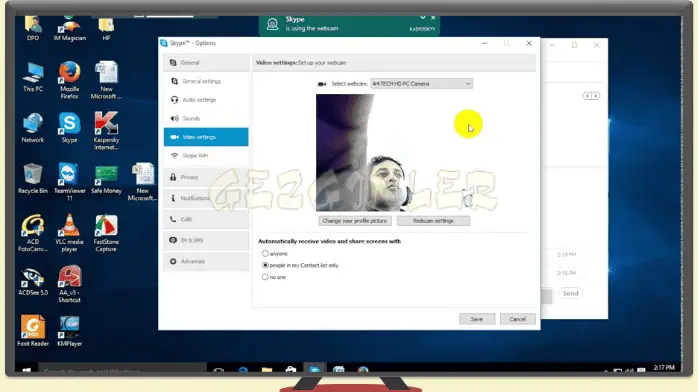698x392 pixels.
Task: Open Audio settings in the sidebar
Action: tap(206, 100)
